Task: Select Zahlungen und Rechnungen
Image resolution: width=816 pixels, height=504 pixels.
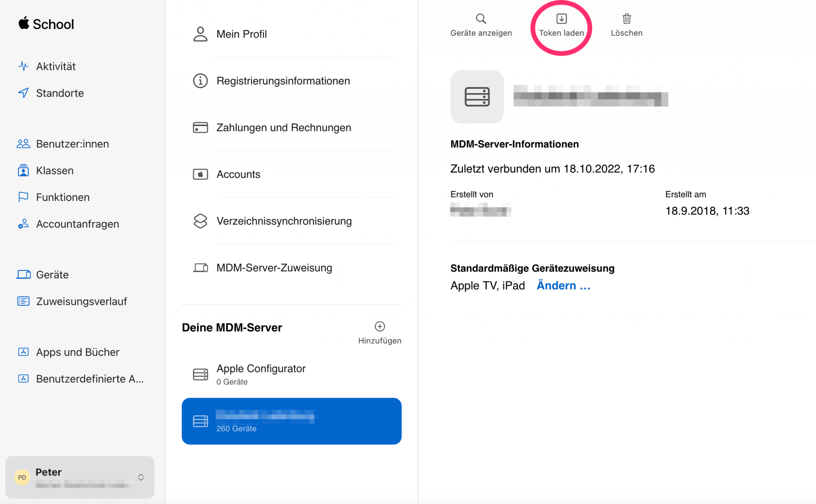Action: tap(283, 128)
